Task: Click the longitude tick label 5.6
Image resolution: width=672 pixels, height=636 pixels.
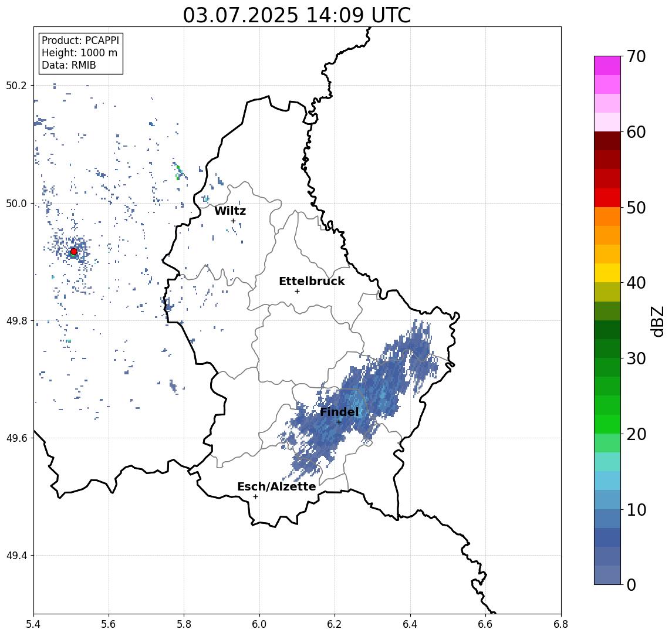Action: tap(109, 624)
